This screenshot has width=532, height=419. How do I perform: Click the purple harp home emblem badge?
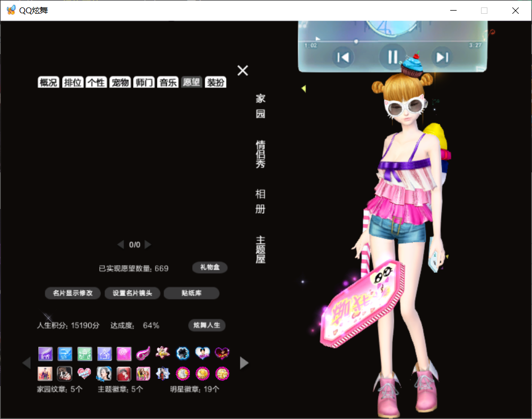45,354
